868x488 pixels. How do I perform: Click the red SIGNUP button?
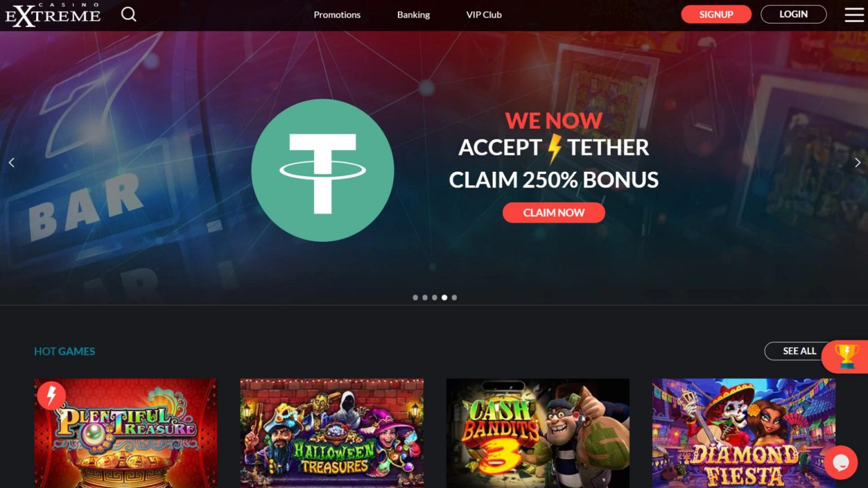(x=716, y=14)
